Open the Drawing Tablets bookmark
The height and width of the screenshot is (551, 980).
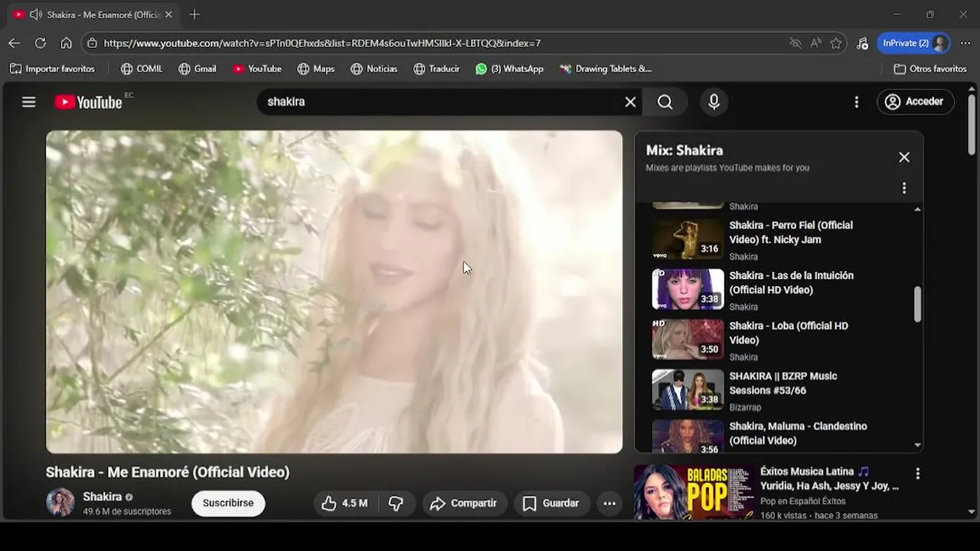606,69
